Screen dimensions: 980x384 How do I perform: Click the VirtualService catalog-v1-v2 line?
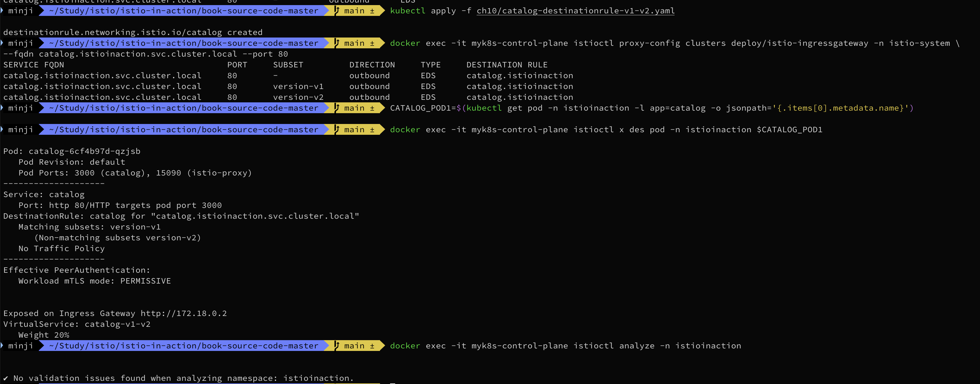[x=77, y=324]
